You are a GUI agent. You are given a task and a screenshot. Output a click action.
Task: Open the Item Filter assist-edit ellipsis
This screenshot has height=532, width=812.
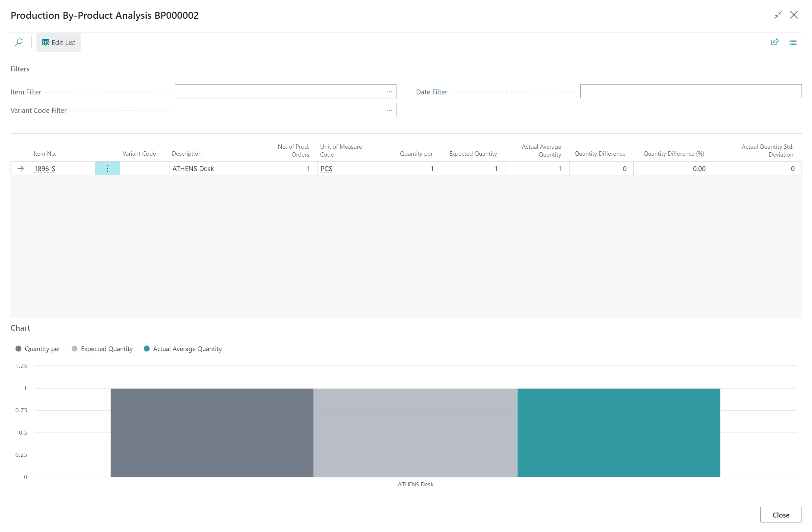point(390,91)
